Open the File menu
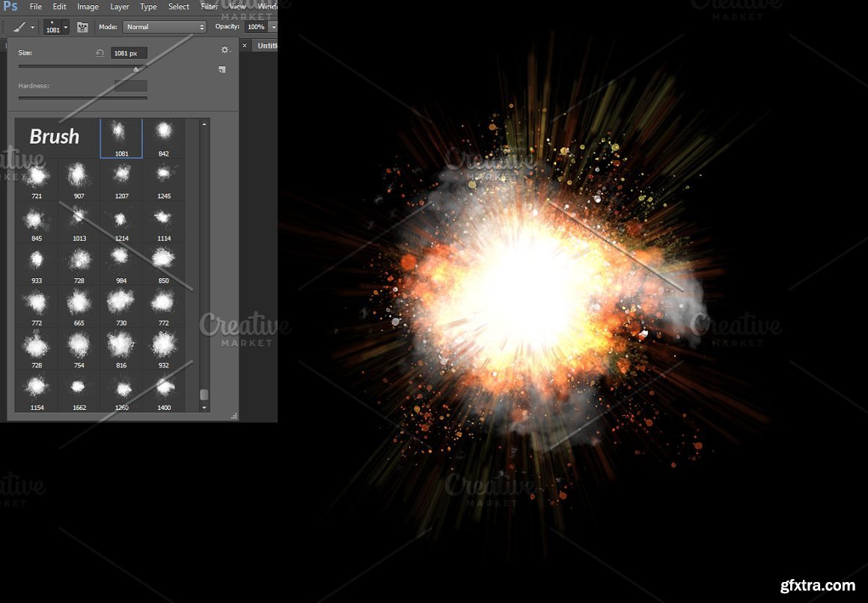The image size is (868, 603). [35, 7]
